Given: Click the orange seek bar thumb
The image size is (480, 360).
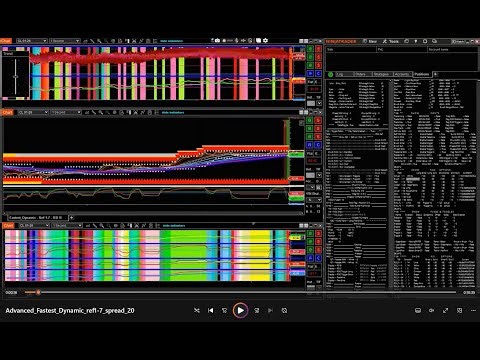Looking at the screenshot, I should pos(38,292).
